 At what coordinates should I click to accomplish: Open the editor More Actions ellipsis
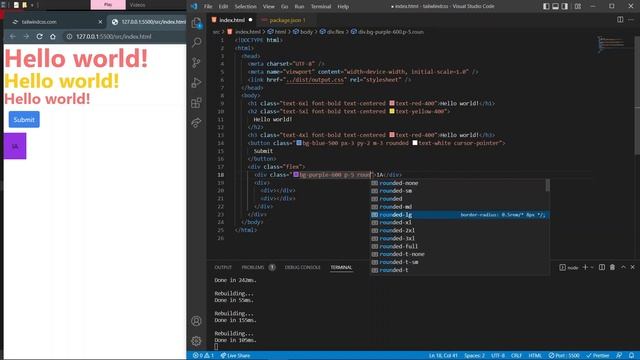click(631, 20)
